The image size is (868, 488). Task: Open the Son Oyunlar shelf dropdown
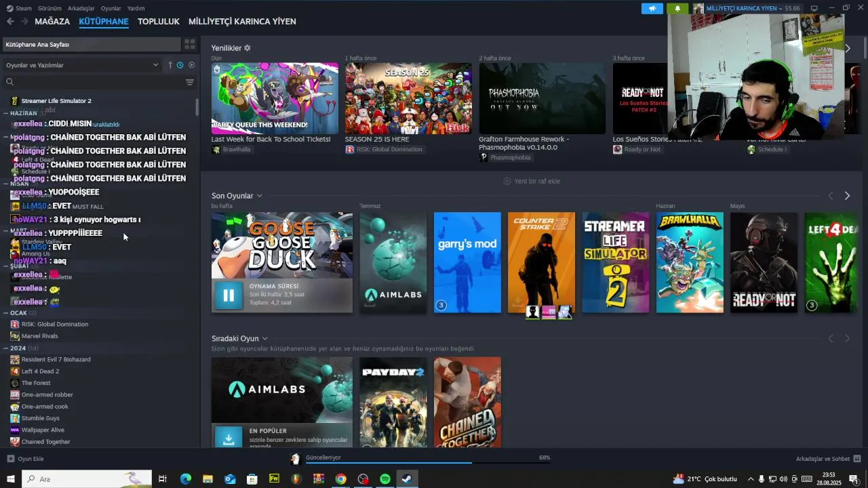(259, 196)
